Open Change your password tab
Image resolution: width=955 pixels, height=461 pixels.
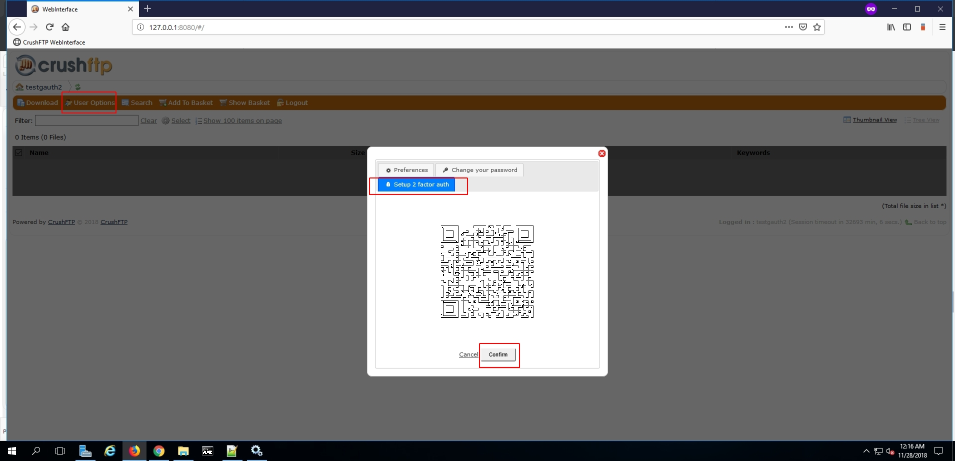479,170
